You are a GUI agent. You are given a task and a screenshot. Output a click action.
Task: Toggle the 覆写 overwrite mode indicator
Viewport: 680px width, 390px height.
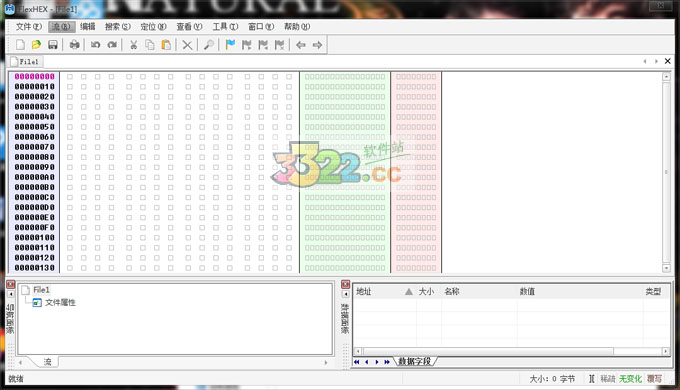(x=654, y=379)
